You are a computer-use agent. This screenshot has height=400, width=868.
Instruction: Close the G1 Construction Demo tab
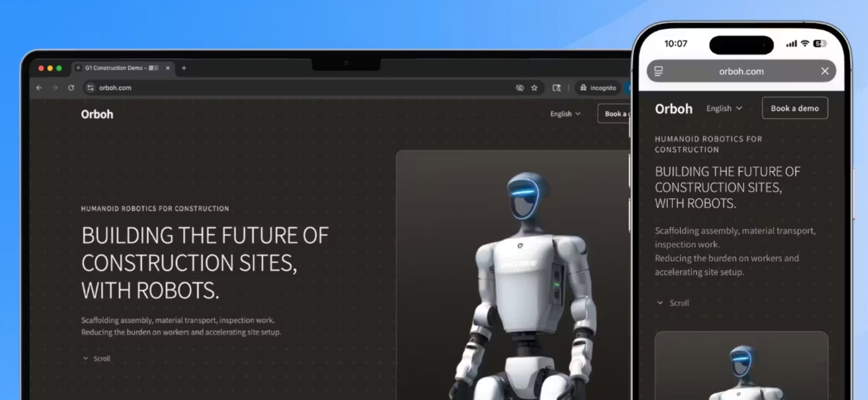[167, 68]
